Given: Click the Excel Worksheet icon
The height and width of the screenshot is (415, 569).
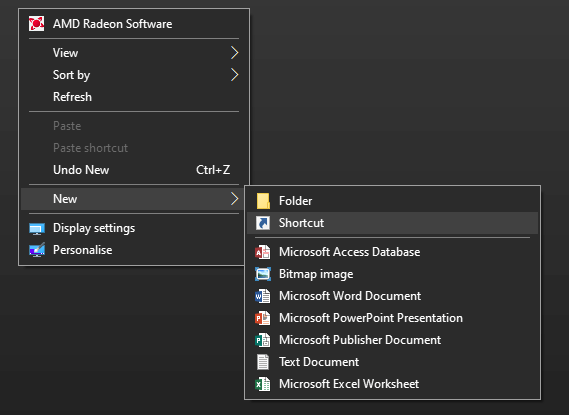Looking at the screenshot, I should [263, 384].
